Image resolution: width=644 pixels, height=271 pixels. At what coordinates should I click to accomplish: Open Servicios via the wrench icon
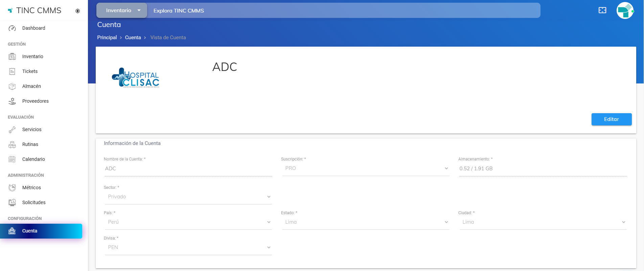click(x=12, y=129)
